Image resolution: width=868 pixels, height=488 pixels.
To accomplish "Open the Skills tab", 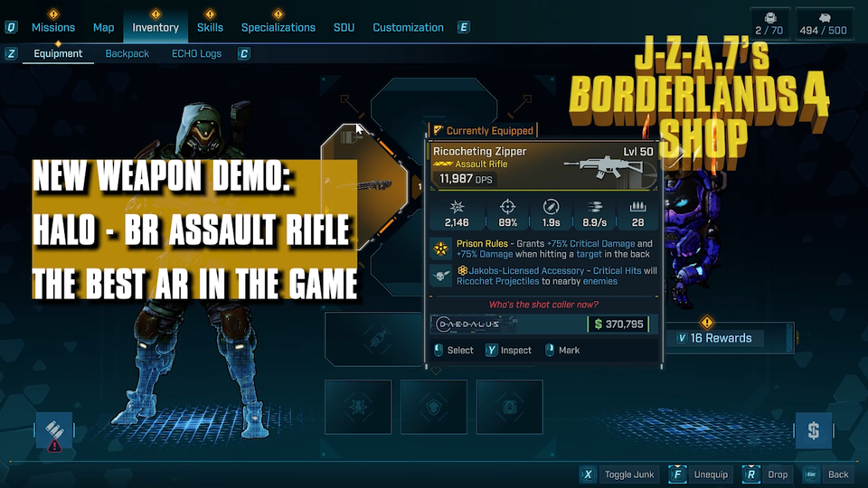I will (210, 28).
